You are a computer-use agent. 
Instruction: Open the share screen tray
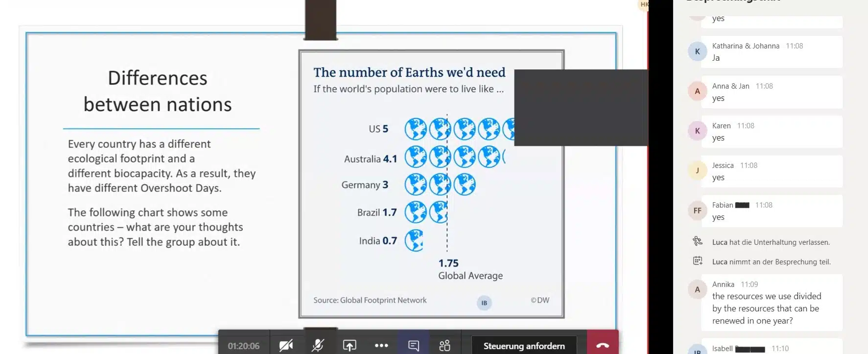pyautogui.click(x=350, y=346)
